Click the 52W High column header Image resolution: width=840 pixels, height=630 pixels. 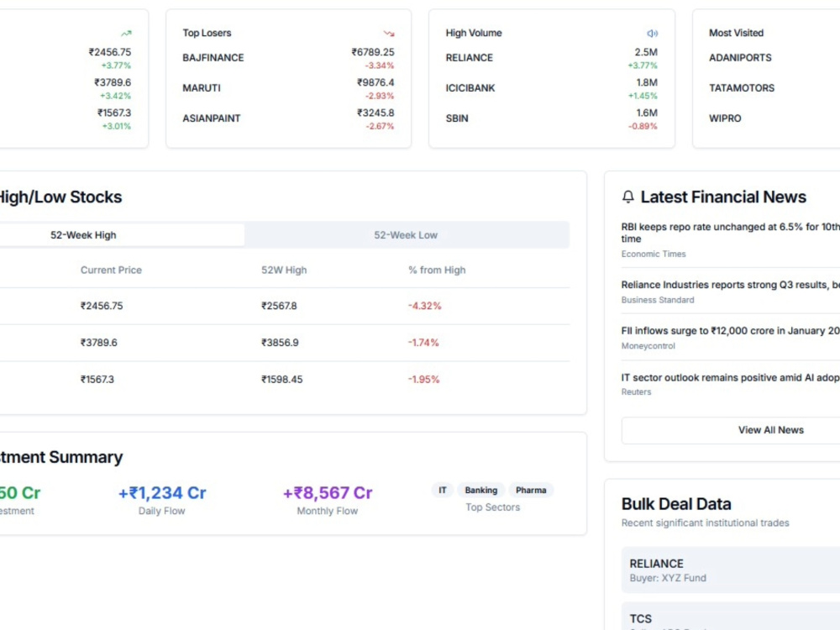[x=284, y=270]
